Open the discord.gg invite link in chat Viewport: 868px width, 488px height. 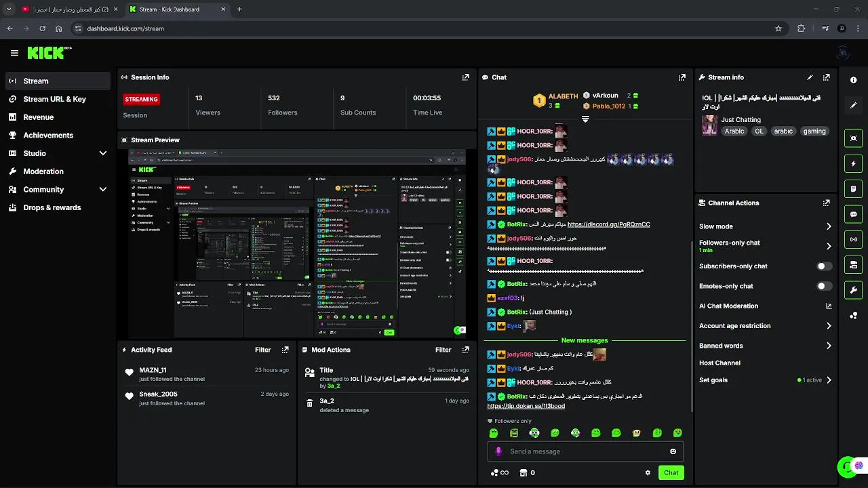click(608, 224)
